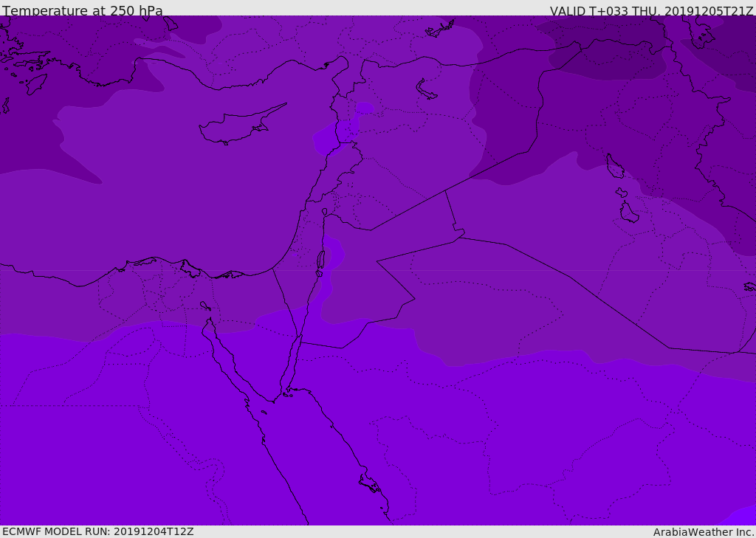The height and width of the screenshot is (538, 756).
Task: Click the 'VALID T+033 THU. 20191205T21Z' label
Action: (651, 11)
